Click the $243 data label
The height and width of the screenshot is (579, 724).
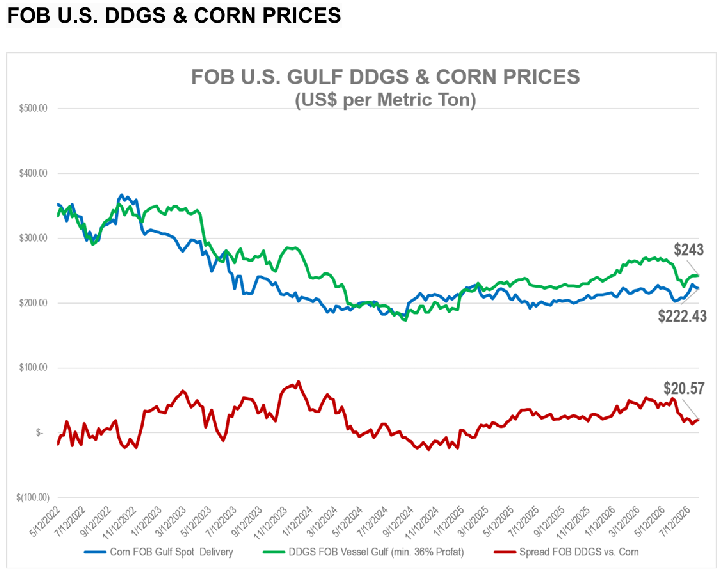point(688,250)
